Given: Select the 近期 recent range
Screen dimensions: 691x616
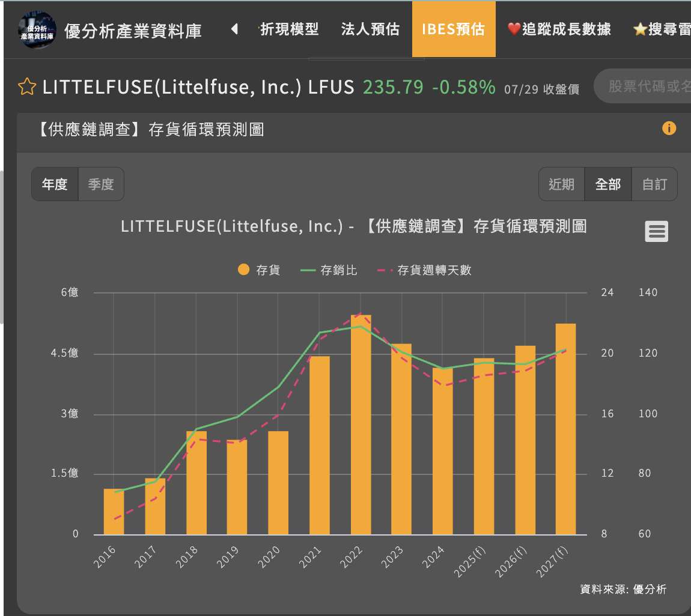Looking at the screenshot, I should click(561, 184).
